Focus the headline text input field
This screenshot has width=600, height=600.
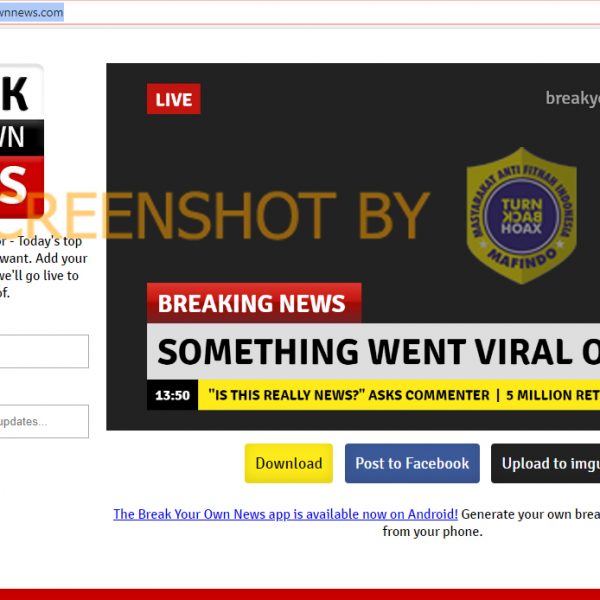pos(44,351)
